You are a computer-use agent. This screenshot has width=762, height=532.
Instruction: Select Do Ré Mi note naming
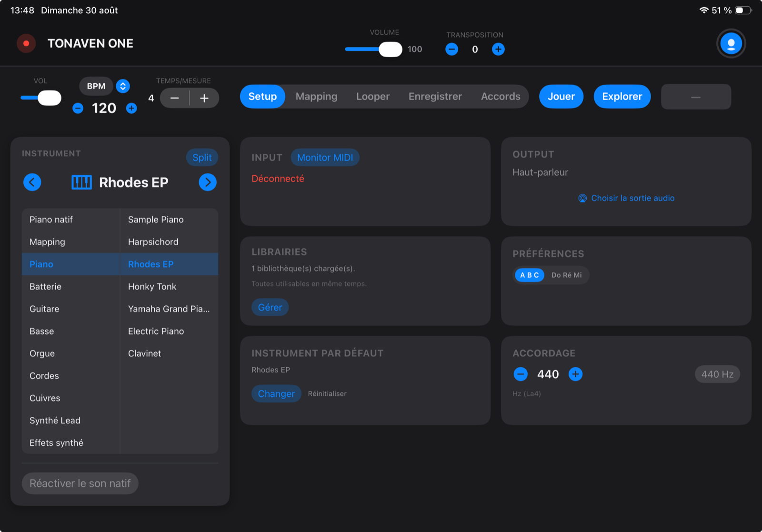point(566,275)
